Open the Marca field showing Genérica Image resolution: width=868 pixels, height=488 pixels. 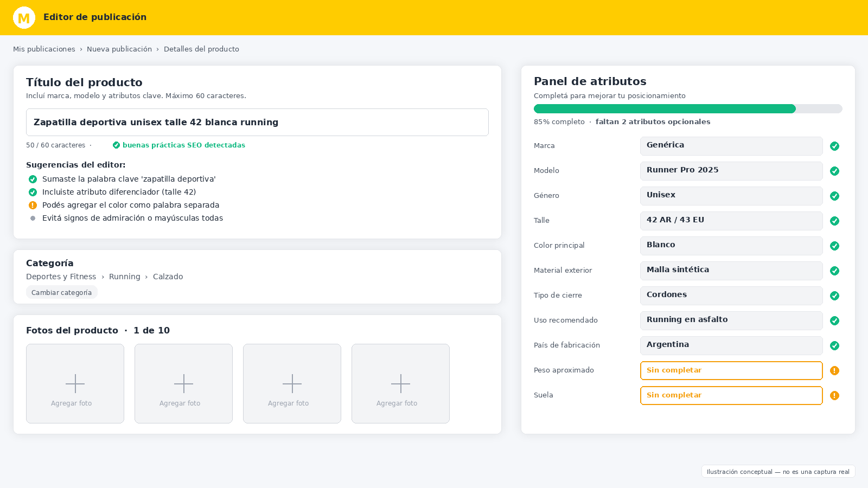click(x=731, y=146)
